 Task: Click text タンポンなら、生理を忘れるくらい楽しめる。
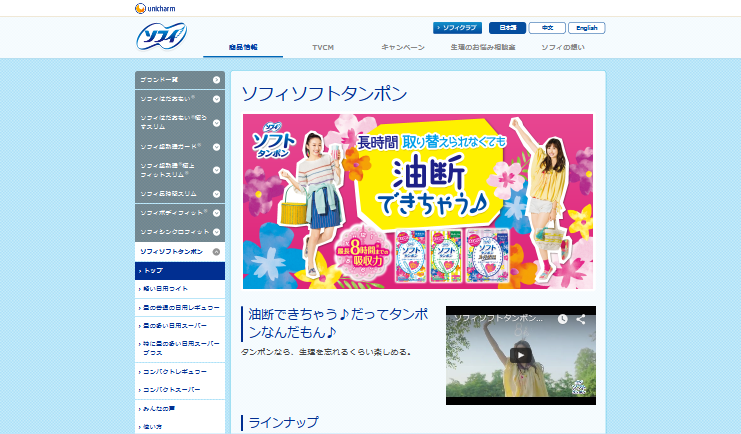(x=327, y=352)
